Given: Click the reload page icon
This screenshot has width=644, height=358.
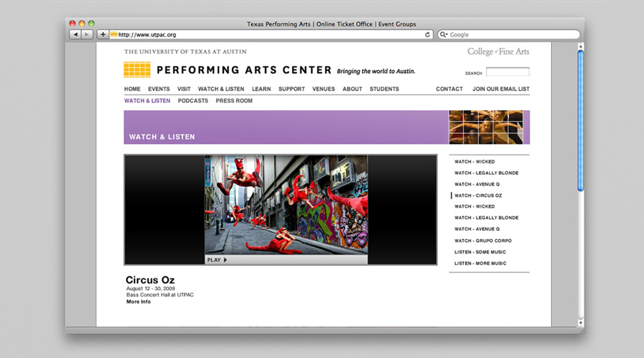Looking at the screenshot, I should coord(428,34).
